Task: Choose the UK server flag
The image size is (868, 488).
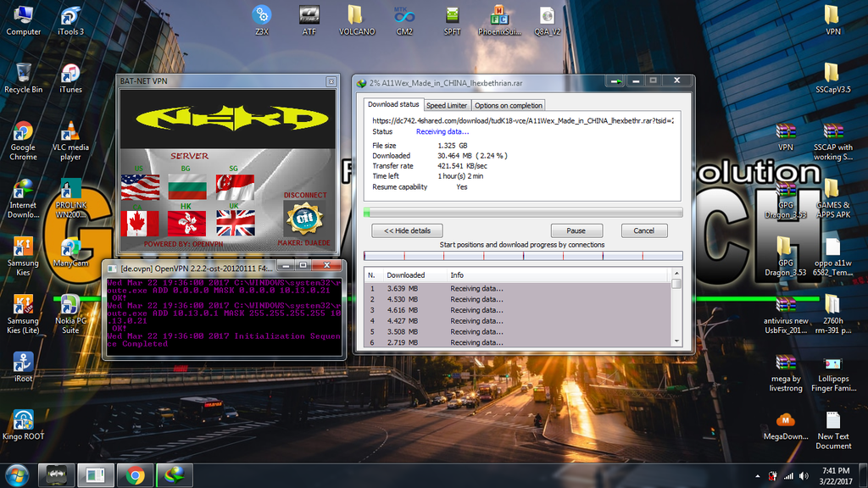Action: pos(235,224)
